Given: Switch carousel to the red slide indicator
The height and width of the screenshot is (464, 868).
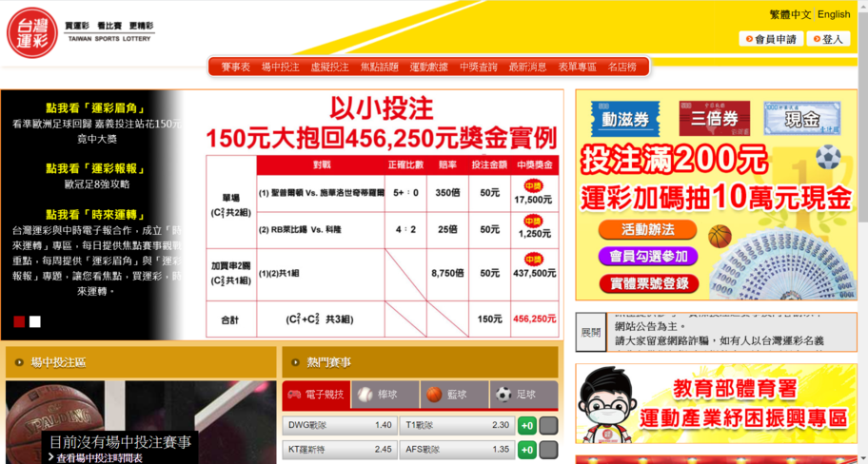Looking at the screenshot, I should click(19, 321).
